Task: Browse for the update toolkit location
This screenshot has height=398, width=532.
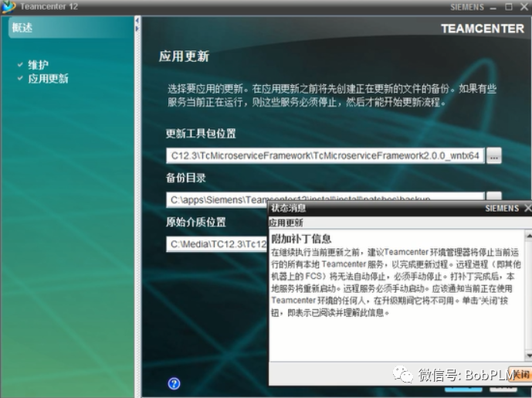Action: tap(494, 156)
